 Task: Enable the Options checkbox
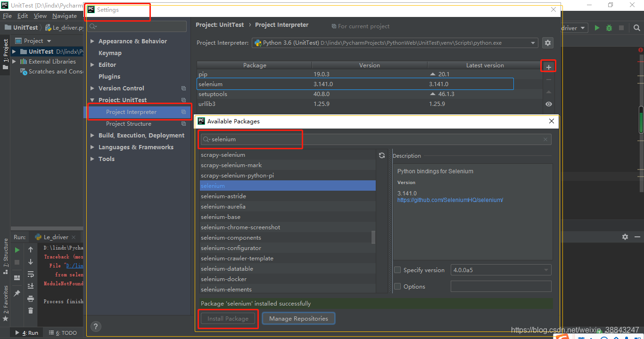click(397, 286)
